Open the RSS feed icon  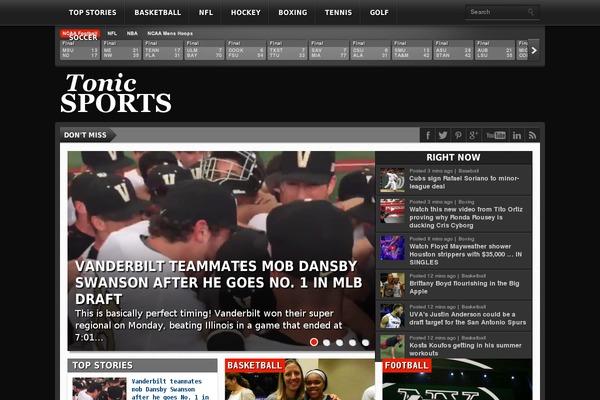(x=532, y=135)
